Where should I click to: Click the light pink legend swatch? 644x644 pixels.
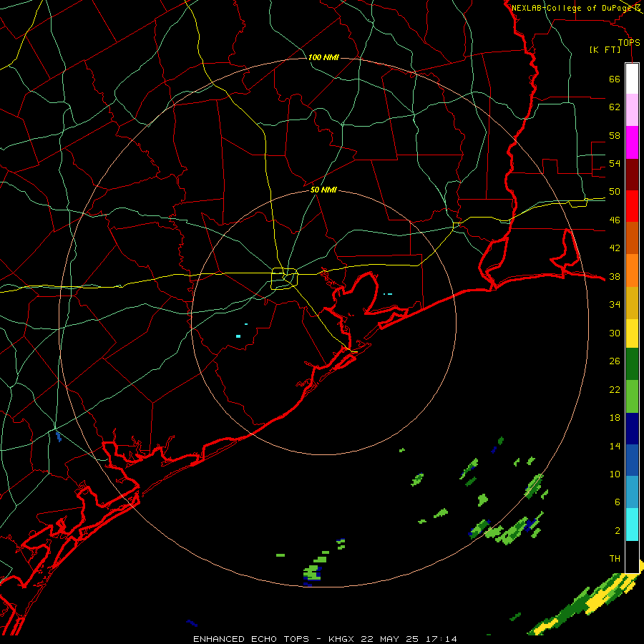coord(632,110)
